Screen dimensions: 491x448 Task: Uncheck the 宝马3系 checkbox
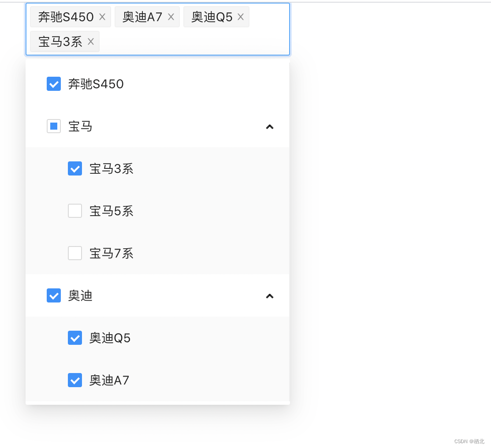[x=75, y=168]
